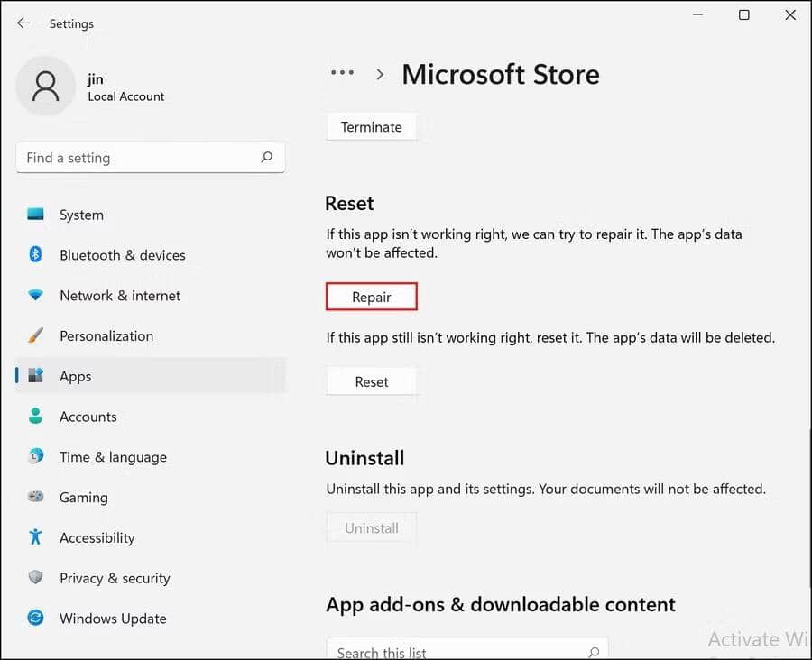Click the Personalization paintbrush icon
812x660 pixels.
pyautogui.click(x=35, y=335)
